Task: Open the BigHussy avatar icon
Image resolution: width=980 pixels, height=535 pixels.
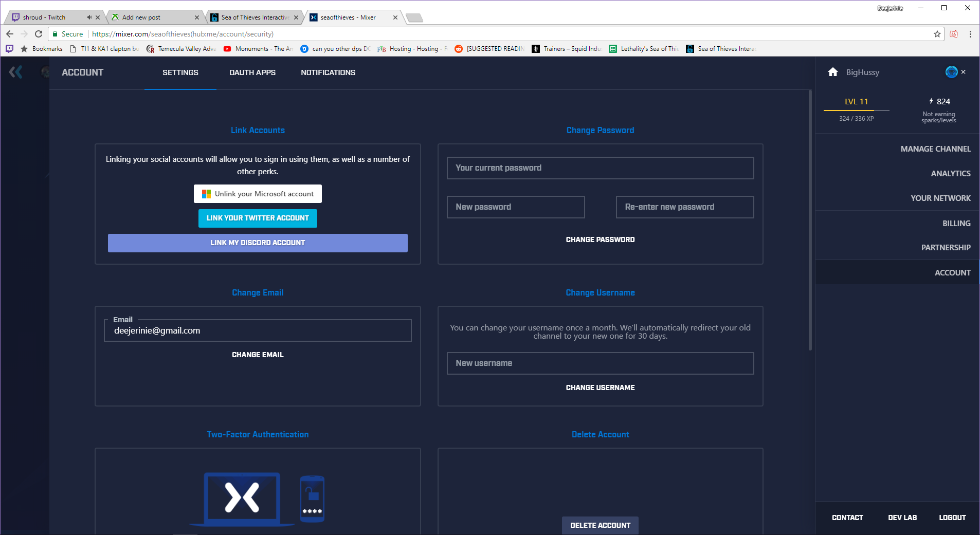Action: coord(952,72)
